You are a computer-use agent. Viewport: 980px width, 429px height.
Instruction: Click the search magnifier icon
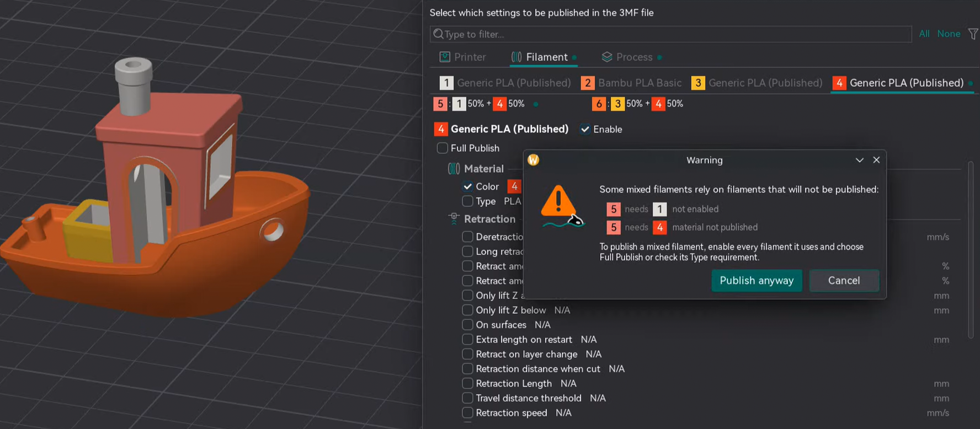coord(438,34)
